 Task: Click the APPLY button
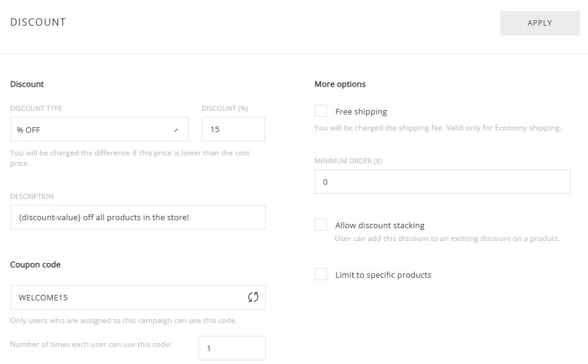click(x=540, y=23)
